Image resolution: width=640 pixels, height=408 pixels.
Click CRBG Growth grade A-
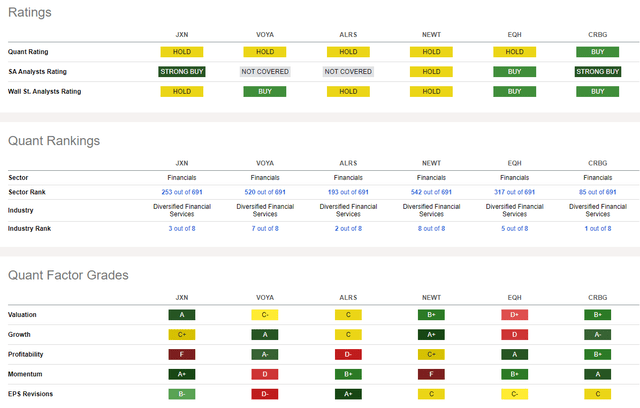(x=598, y=335)
